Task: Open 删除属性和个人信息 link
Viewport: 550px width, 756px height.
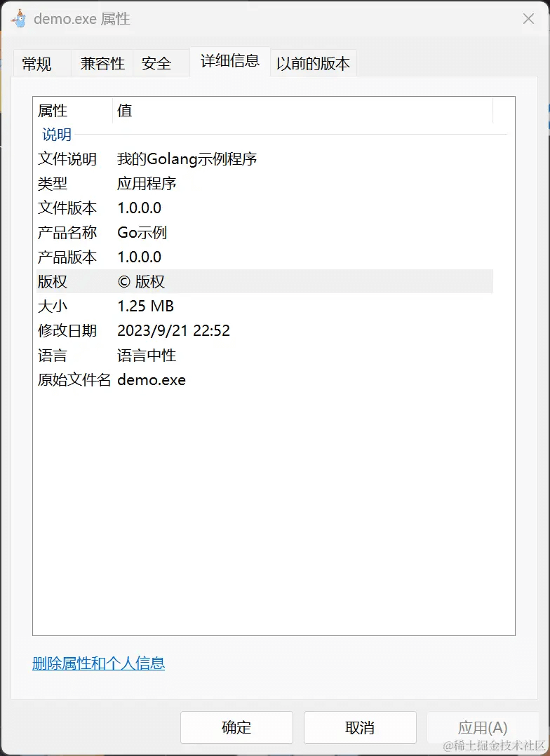Action: (x=98, y=663)
